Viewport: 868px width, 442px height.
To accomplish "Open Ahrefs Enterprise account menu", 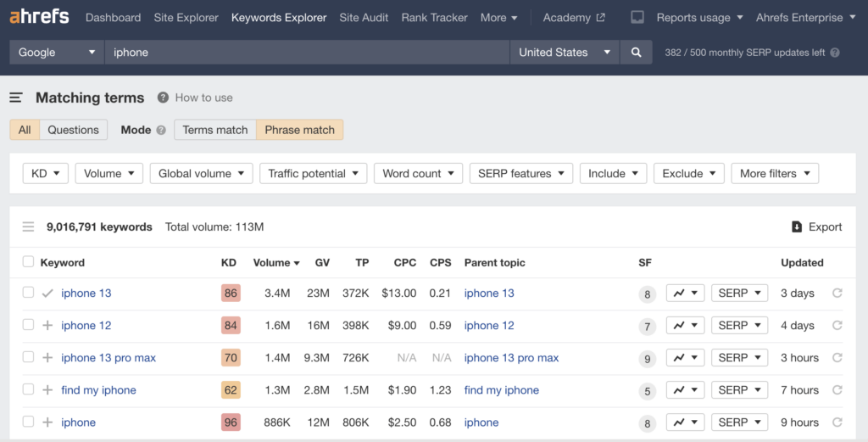I will pos(806,17).
